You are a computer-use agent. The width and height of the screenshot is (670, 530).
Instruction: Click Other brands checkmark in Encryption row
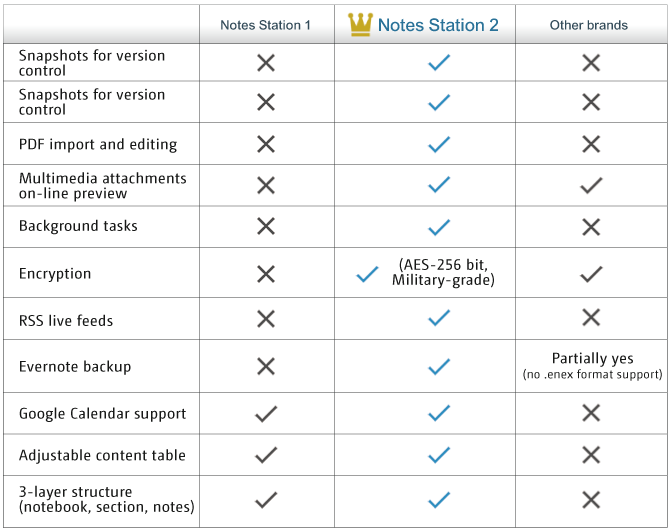[x=591, y=273]
